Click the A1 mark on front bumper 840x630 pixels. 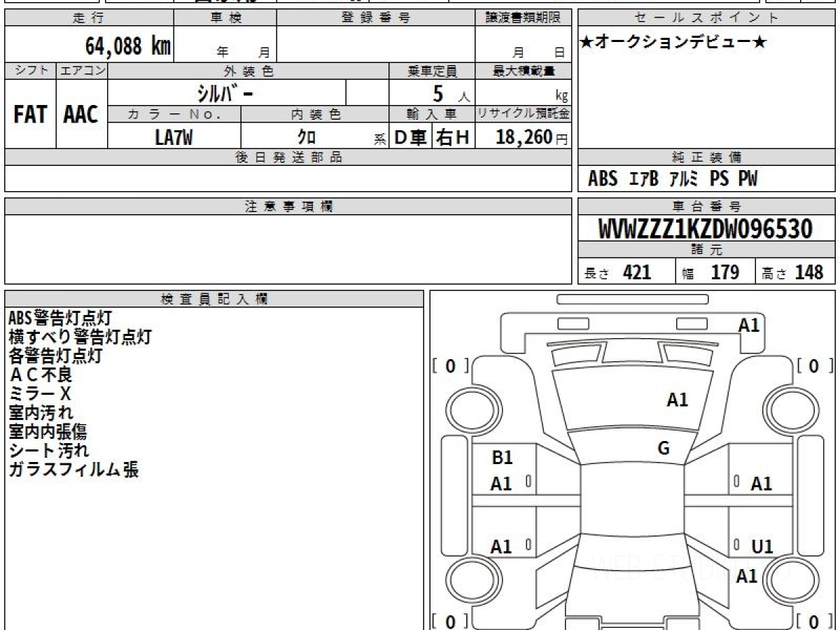pos(749,325)
